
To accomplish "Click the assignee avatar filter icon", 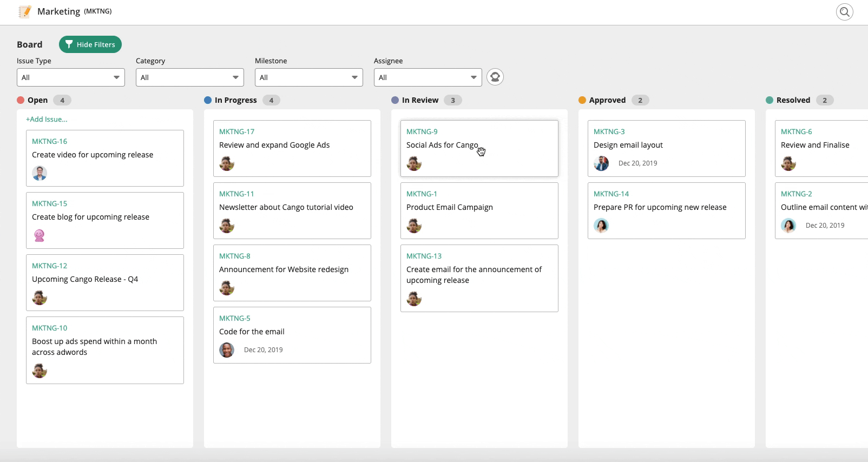I will (495, 77).
